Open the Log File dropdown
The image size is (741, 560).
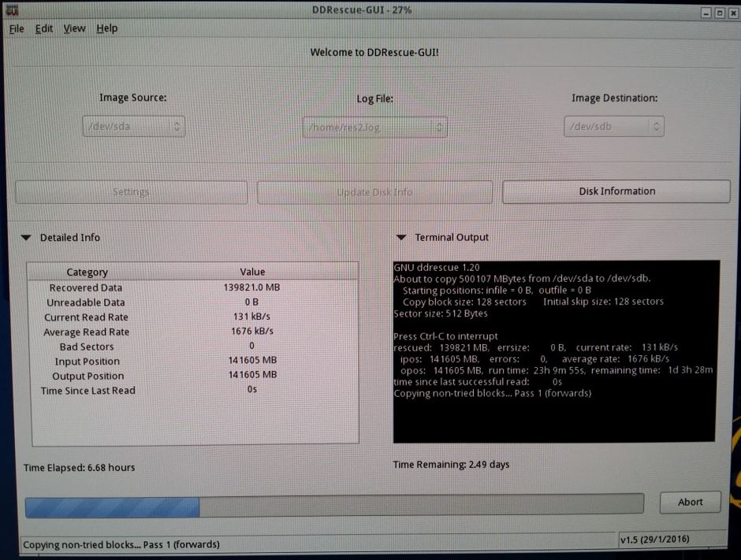[x=374, y=128]
